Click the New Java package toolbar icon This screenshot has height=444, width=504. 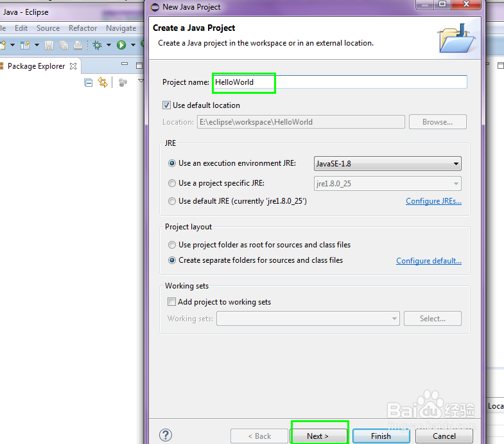pyautogui.click(x=25, y=45)
